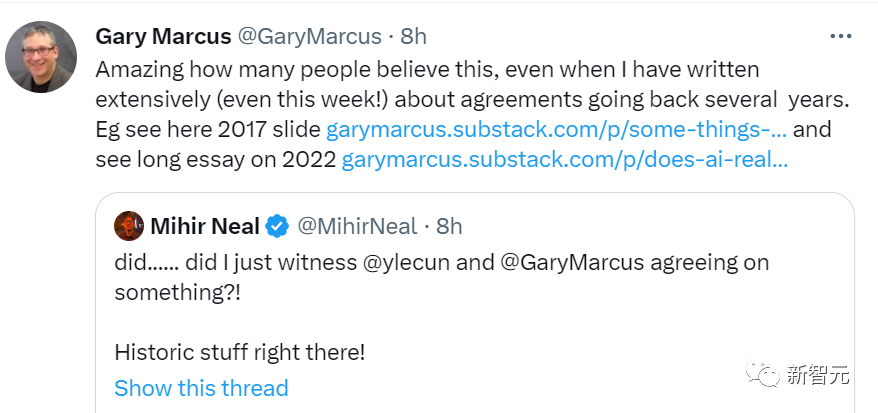Screen dimensions: 878x413
Task: Expand with Show this thread
Action: point(201,388)
